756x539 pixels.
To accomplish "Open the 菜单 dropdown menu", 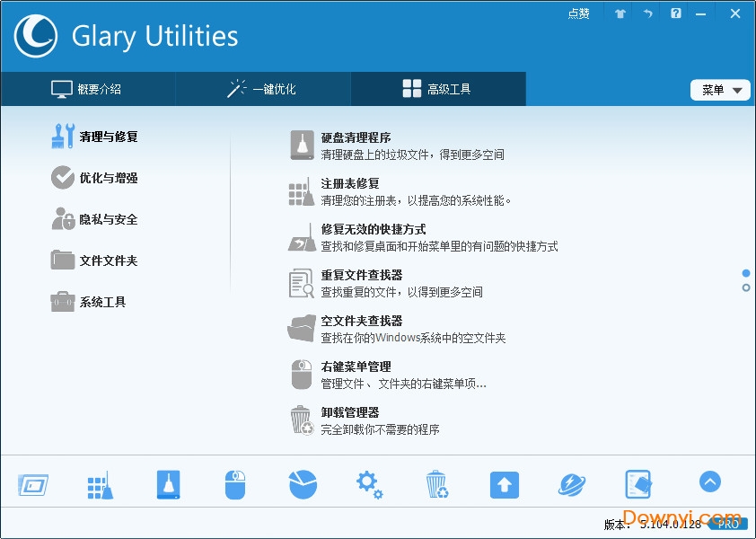I will coord(720,89).
